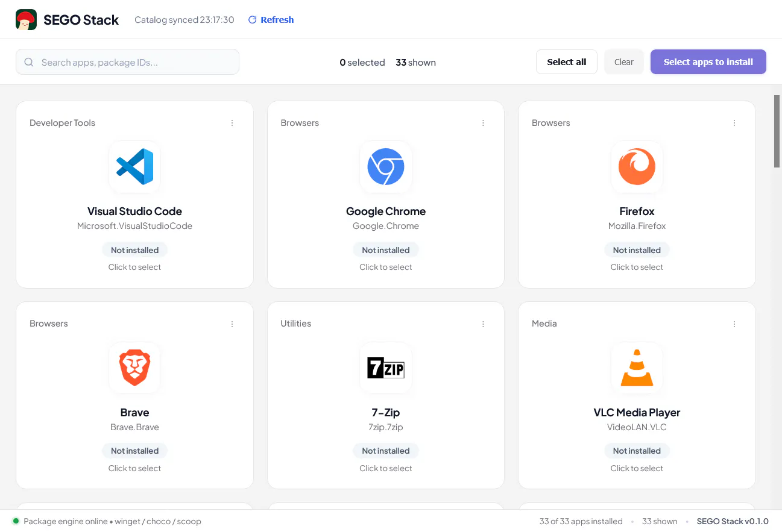Click the Brave title text
The height and width of the screenshot is (532, 782).
134,413
